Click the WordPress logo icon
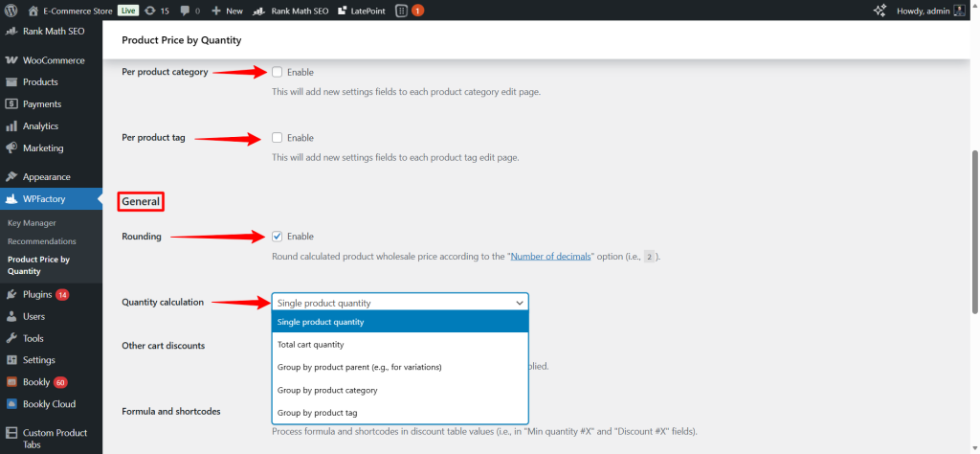This screenshot has height=454, width=980. [x=11, y=10]
